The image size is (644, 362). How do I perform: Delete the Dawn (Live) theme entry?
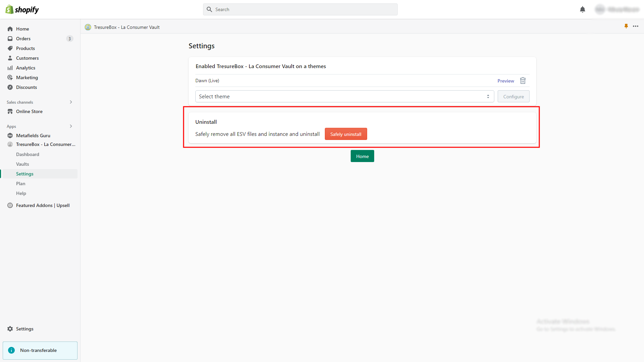[523, 81]
